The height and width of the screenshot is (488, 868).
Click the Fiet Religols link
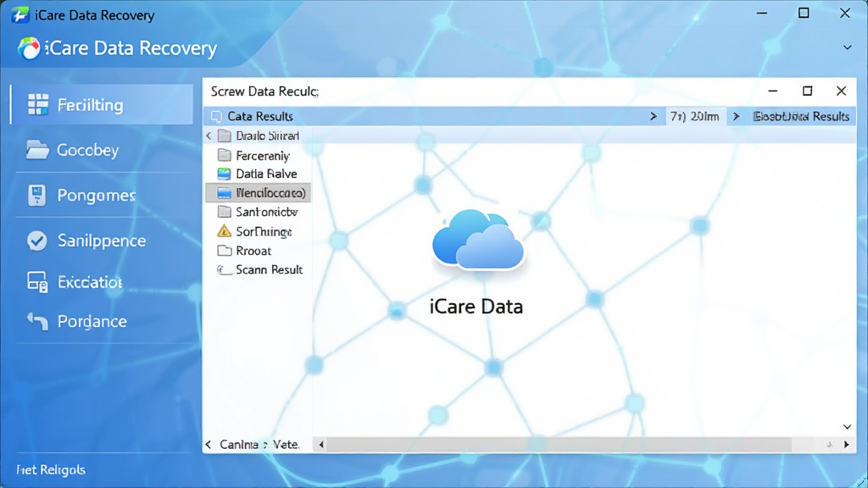(50, 469)
